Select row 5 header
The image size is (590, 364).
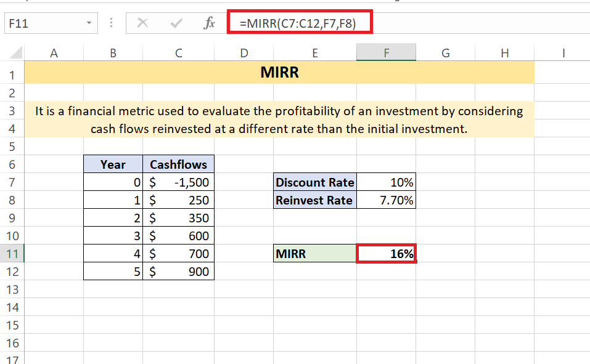[12, 146]
